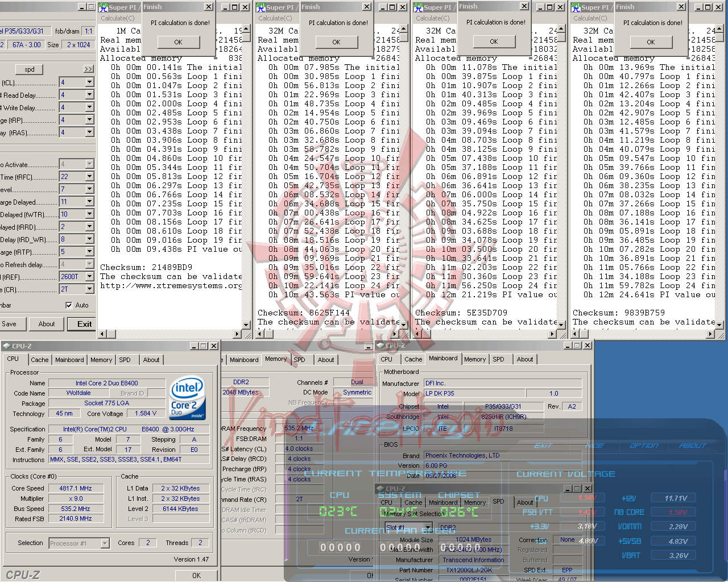This screenshot has width=728, height=582.
Task: Switch to Cache tab in the Wolfdale CPU-Z window
Action: 39,360
